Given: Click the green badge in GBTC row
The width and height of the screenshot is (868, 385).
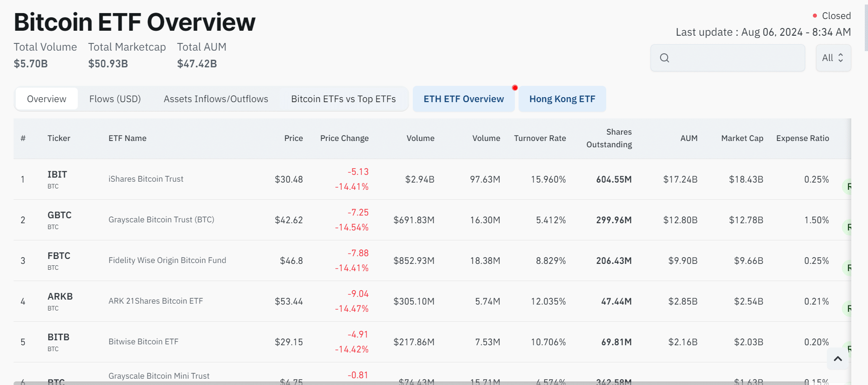Looking at the screenshot, I should coord(847,227).
